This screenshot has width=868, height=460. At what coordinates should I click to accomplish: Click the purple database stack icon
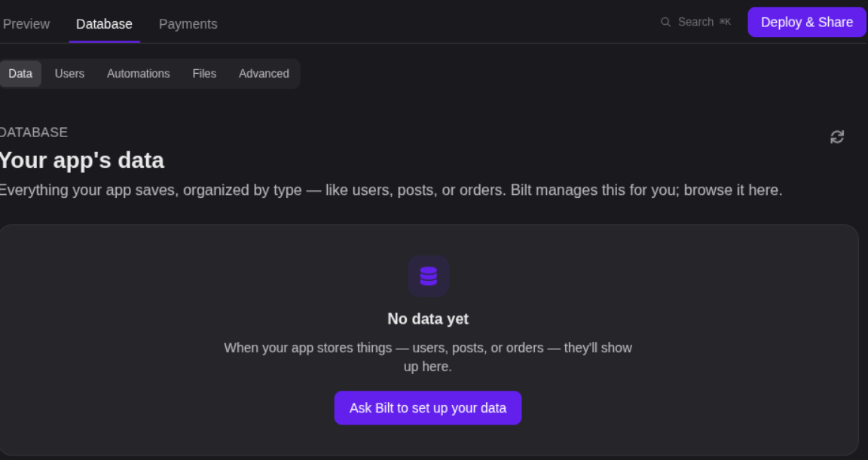(x=429, y=276)
